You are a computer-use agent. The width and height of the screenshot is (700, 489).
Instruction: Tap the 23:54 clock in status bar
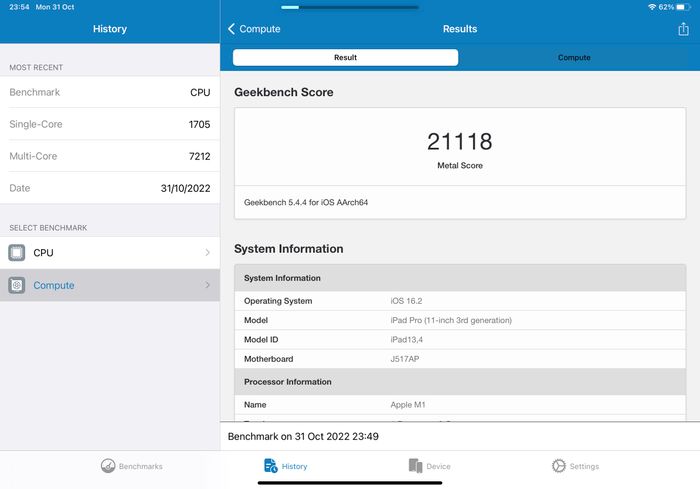(19, 7)
